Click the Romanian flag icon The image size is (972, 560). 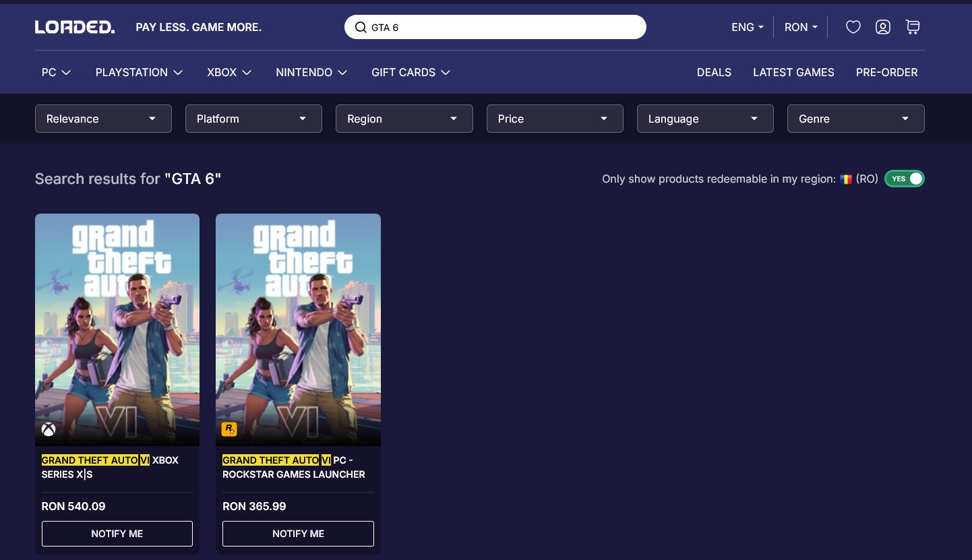pyautogui.click(x=846, y=179)
